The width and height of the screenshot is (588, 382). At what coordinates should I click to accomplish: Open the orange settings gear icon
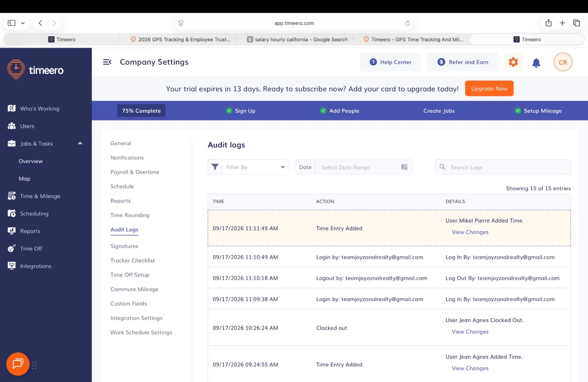click(x=513, y=62)
